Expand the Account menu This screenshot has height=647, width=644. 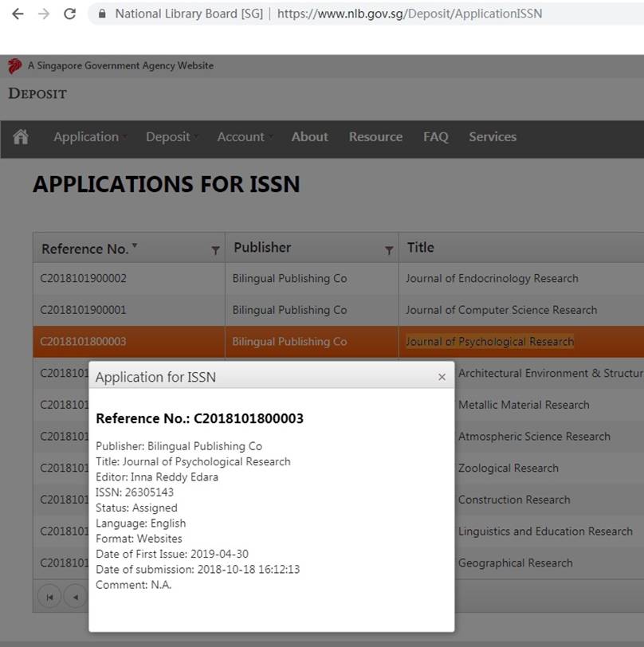244,137
